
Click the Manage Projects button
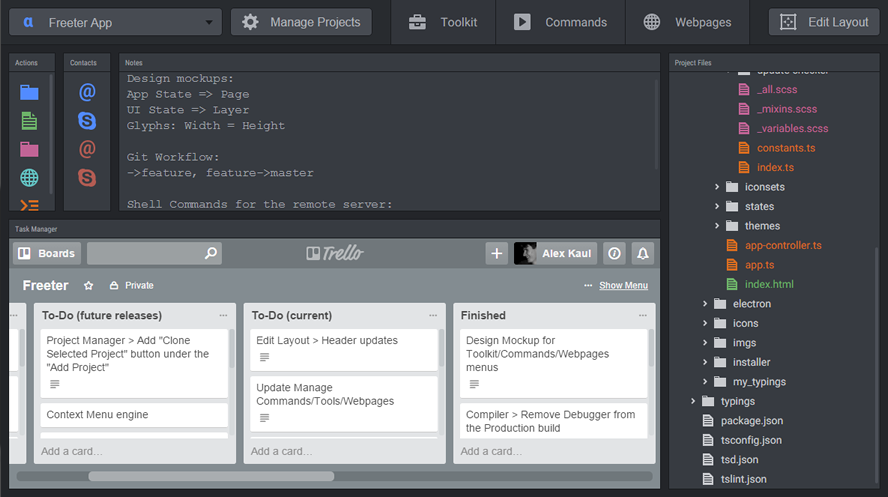[x=301, y=22]
